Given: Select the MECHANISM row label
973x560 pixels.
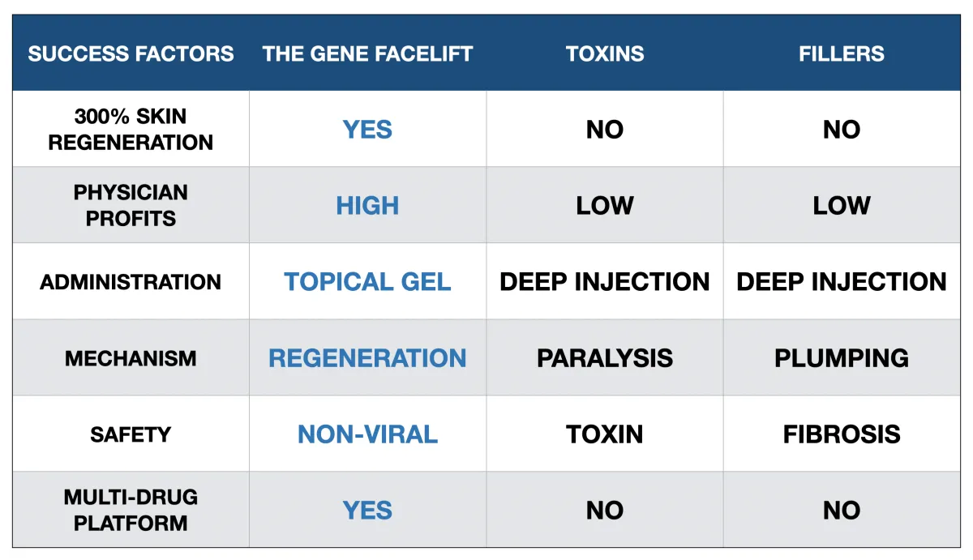Looking at the screenshot, I should click(131, 357).
